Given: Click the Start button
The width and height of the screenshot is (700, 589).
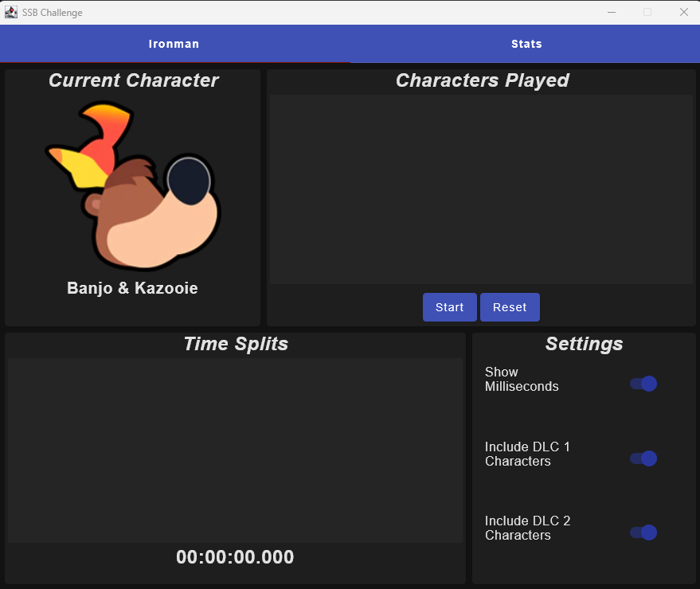Looking at the screenshot, I should click(450, 307).
